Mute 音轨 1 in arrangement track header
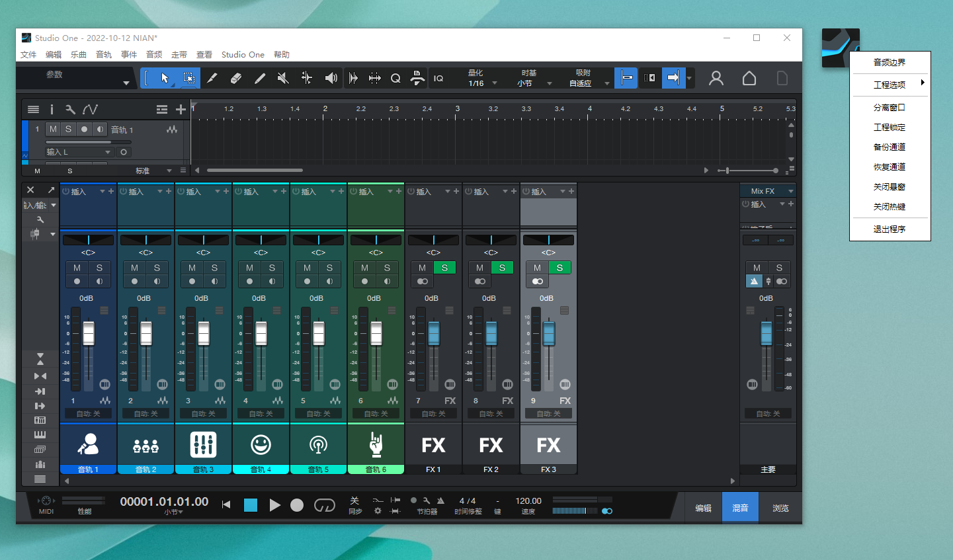Viewport: 953px width, 560px height. click(53, 129)
